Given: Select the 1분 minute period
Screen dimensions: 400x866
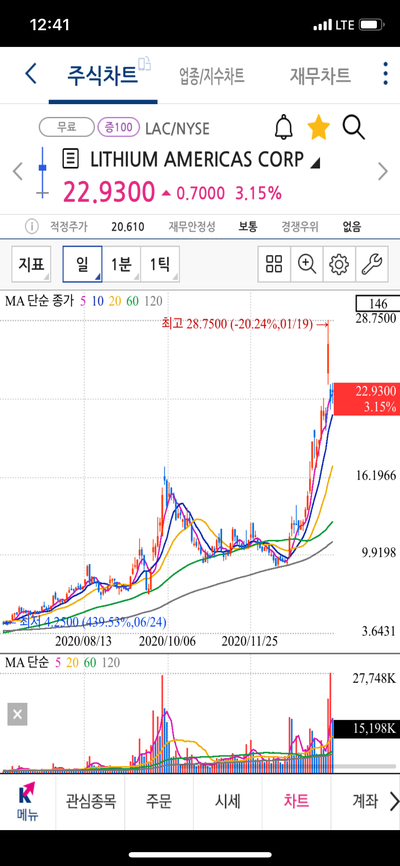Looking at the screenshot, I should click(122, 264).
